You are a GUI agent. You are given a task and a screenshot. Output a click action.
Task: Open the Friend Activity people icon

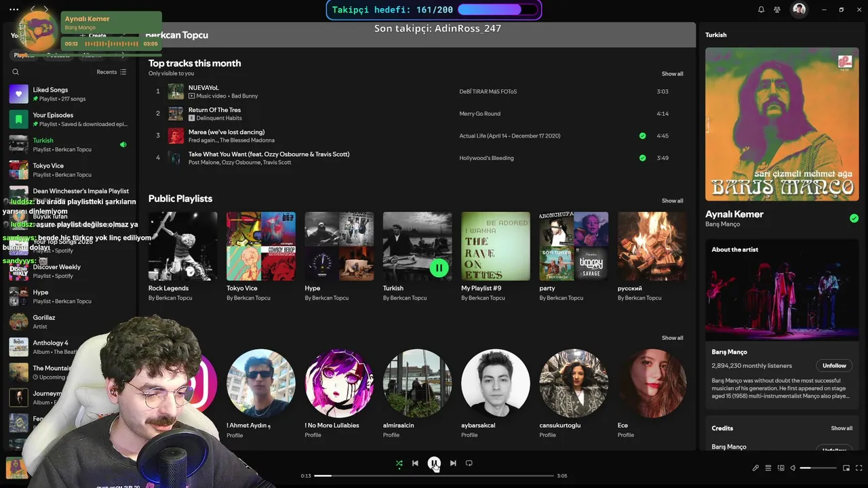[777, 9]
